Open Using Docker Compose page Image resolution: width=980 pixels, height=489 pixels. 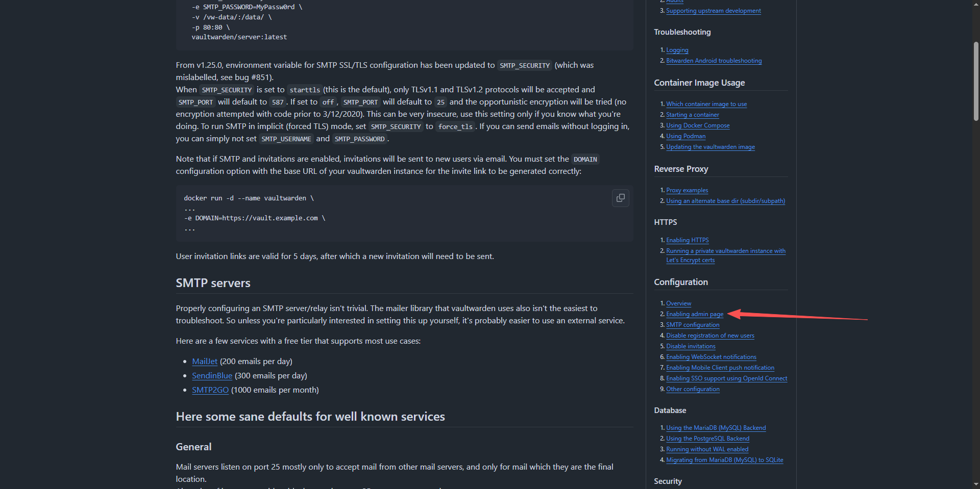point(697,125)
